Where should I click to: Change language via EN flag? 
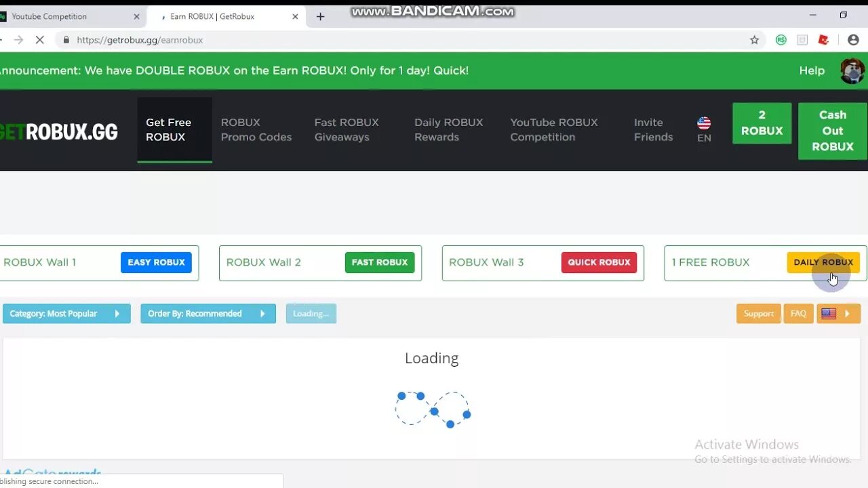click(x=704, y=129)
